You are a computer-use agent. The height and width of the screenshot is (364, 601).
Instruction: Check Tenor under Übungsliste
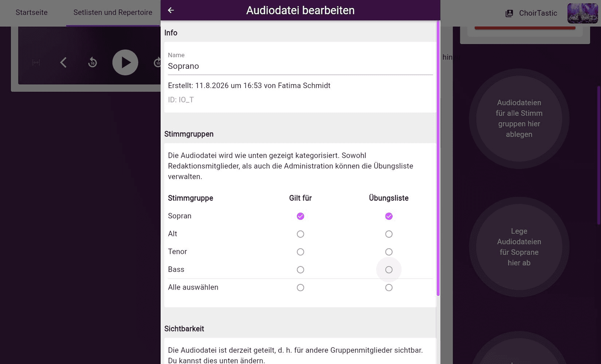[x=389, y=252]
